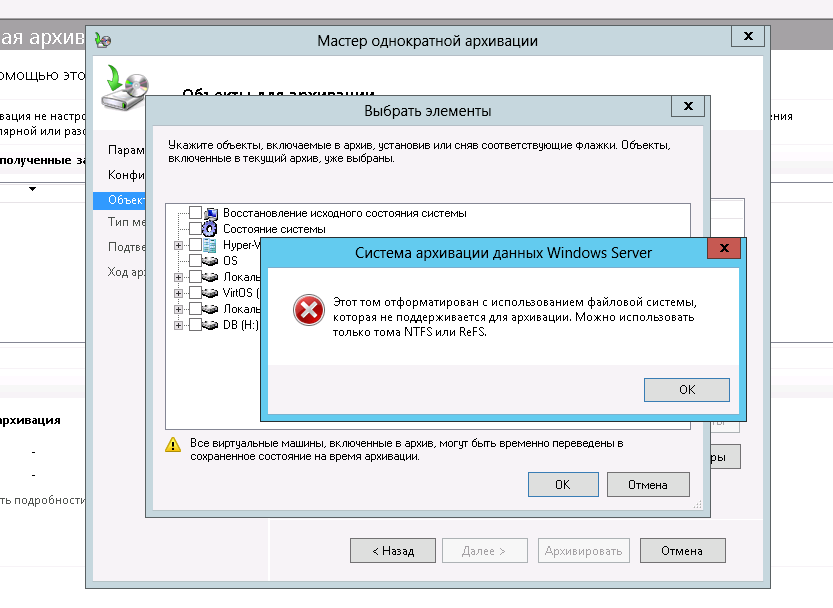Go to the Тип ме wizard step
Image resolution: width=833 pixels, height=608 pixels.
coord(126,222)
